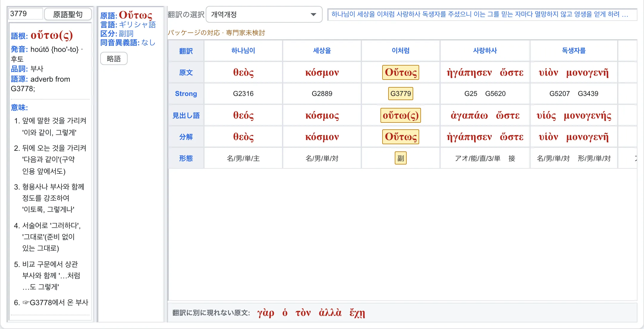The height and width of the screenshot is (329, 644).
Task: Click the Strong row header
Action: tap(186, 94)
